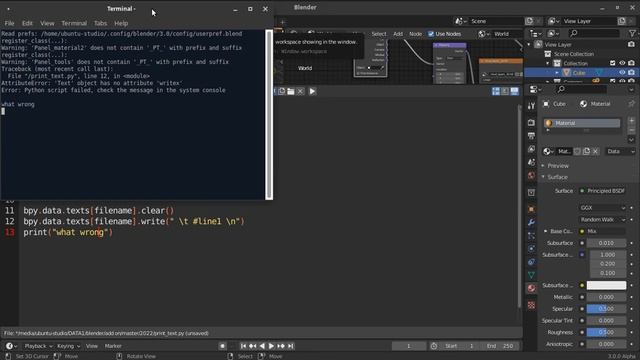The width and height of the screenshot is (640, 360).
Task: Unlink the text datablock with X icon
Action: [x=300, y=91]
